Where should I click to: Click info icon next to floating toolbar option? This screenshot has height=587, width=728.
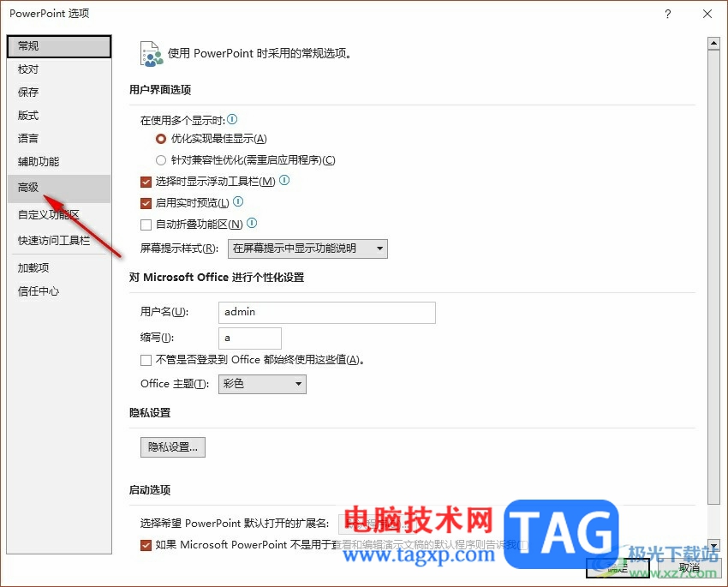pyautogui.click(x=284, y=180)
